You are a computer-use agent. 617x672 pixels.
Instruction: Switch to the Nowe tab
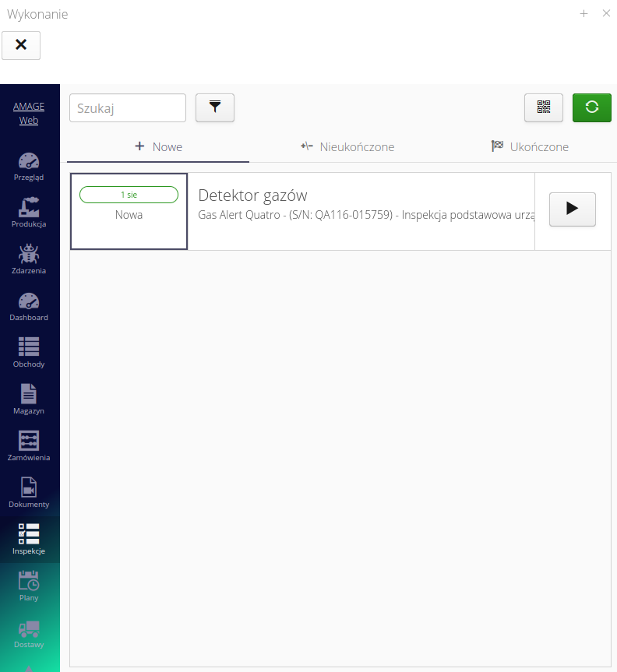(x=158, y=147)
